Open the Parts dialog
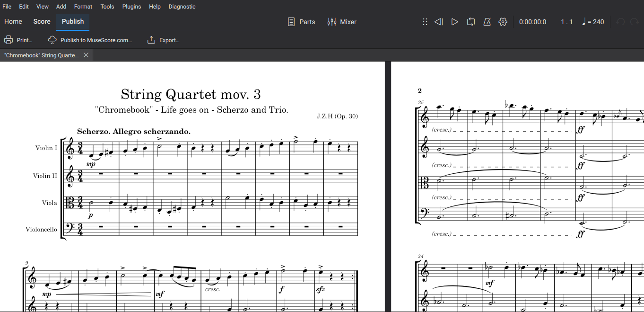The image size is (644, 312). (302, 22)
